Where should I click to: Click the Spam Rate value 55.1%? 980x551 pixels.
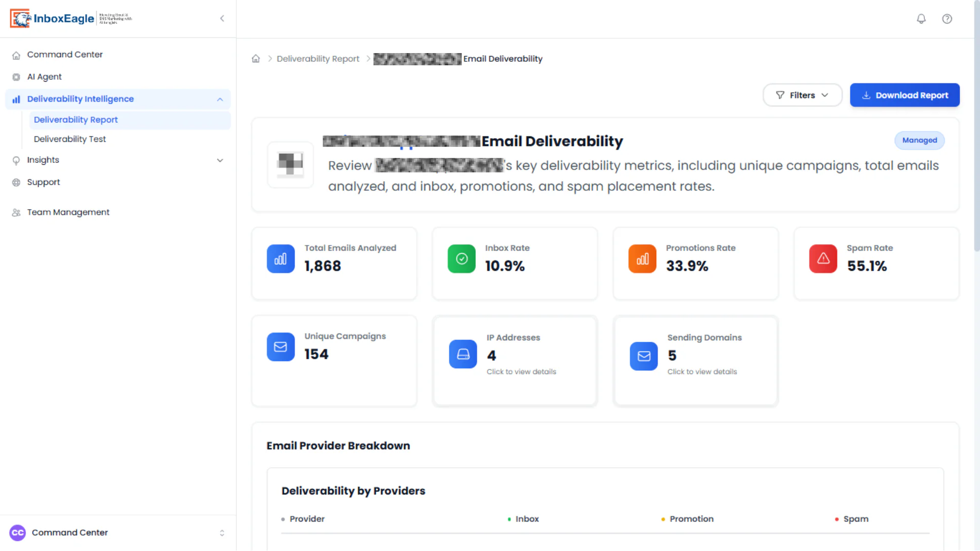867,266
